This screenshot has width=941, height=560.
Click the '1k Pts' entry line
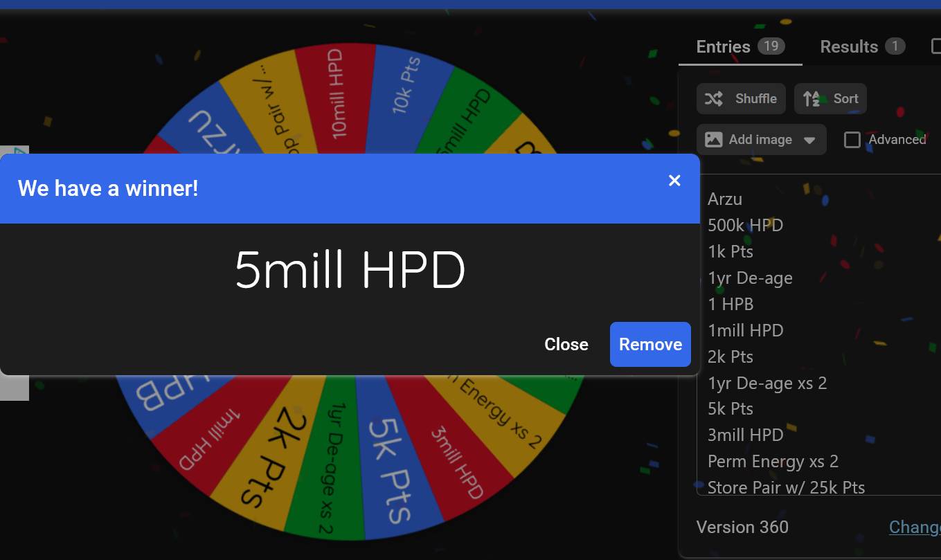tap(731, 252)
